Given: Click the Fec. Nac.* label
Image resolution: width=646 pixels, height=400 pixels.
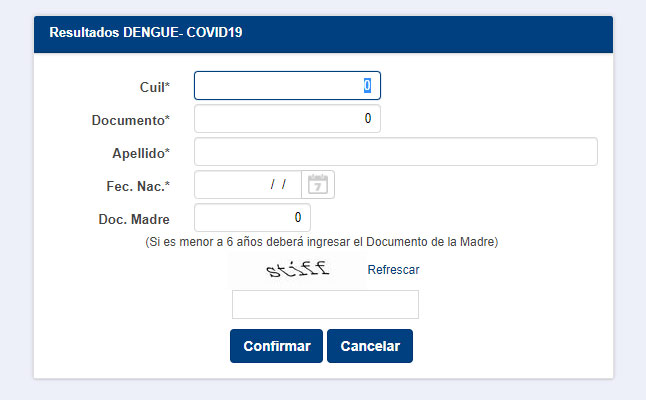Looking at the screenshot, I should tap(138, 186).
